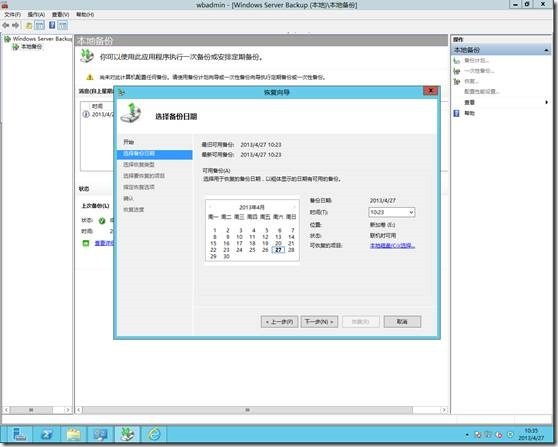Select date 28 in the calendar
Image resolution: width=558 pixels, height=447 pixels.
[x=291, y=250]
